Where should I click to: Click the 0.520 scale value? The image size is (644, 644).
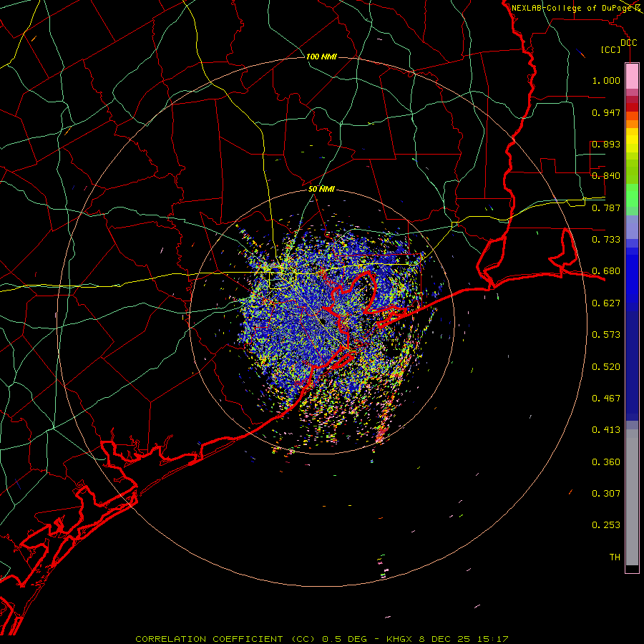(606, 367)
